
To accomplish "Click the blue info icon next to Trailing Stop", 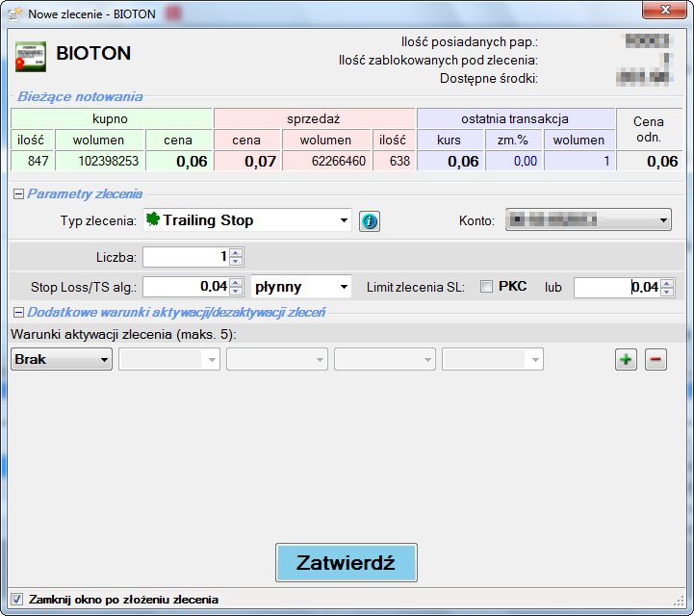I will (x=369, y=220).
